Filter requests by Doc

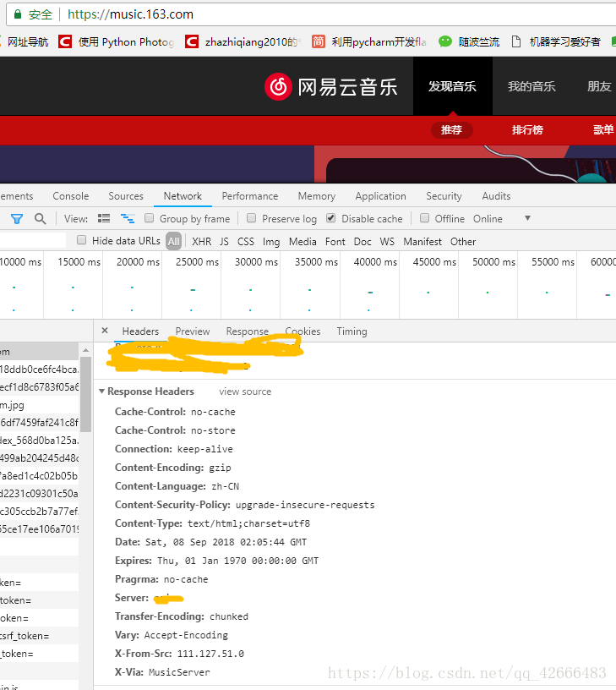pyautogui.click(x=363, y=242)
